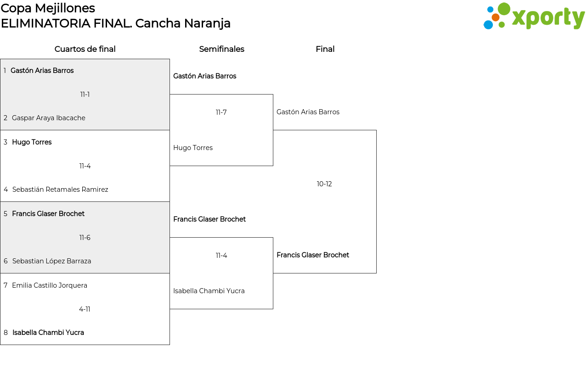Click the xporty logo
The image size is (588, 390).
click(x=534, y=17)
